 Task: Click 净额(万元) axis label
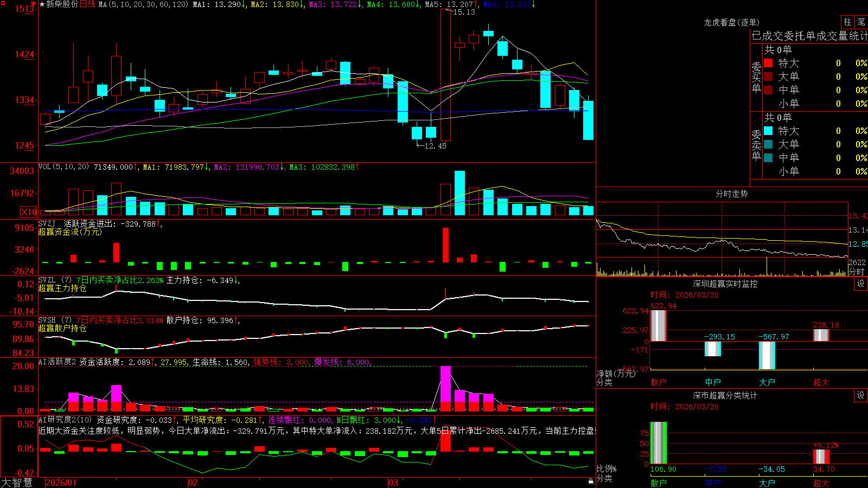coord(616,374)
